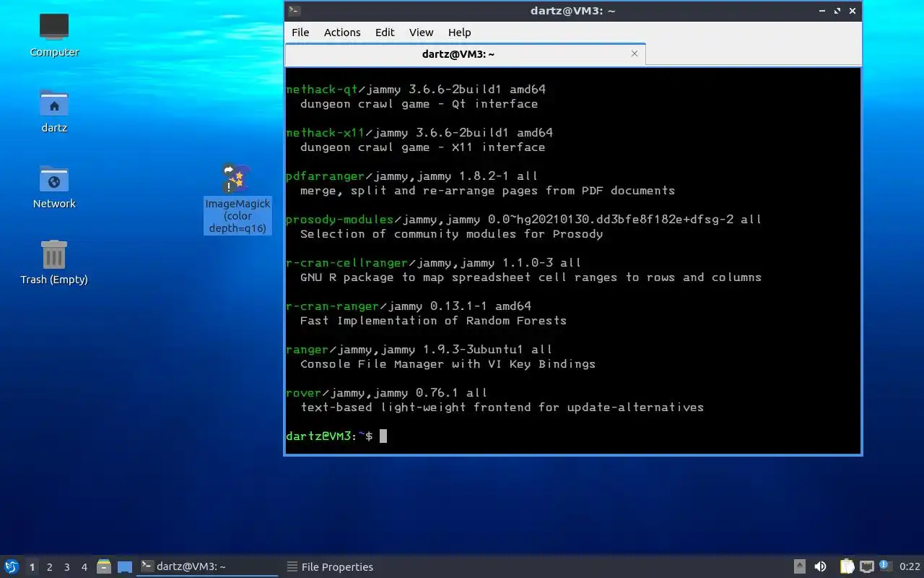This screenshot has height=578, width=924.
Task: Click the terminal window title icon
Action: pos(294,11)
